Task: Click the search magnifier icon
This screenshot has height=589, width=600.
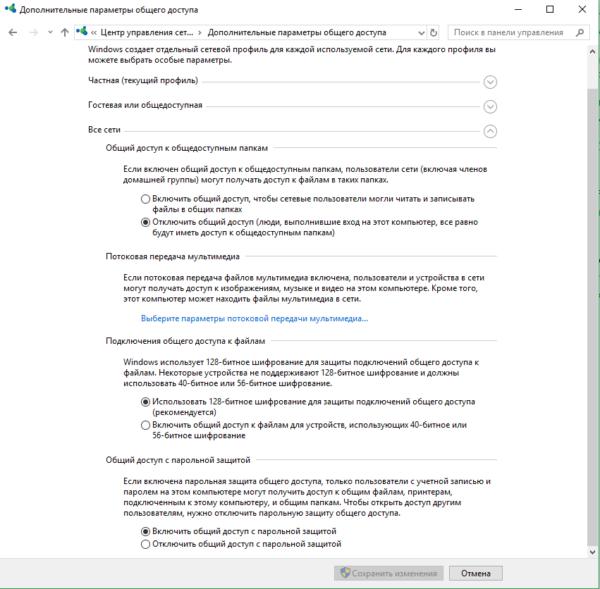Action: (580, 33)
